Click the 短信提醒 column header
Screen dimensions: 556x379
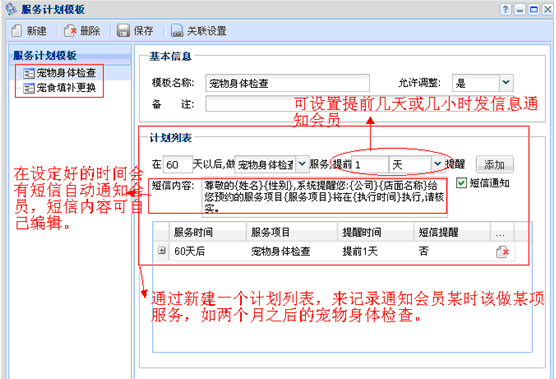(x=452, y=232)
